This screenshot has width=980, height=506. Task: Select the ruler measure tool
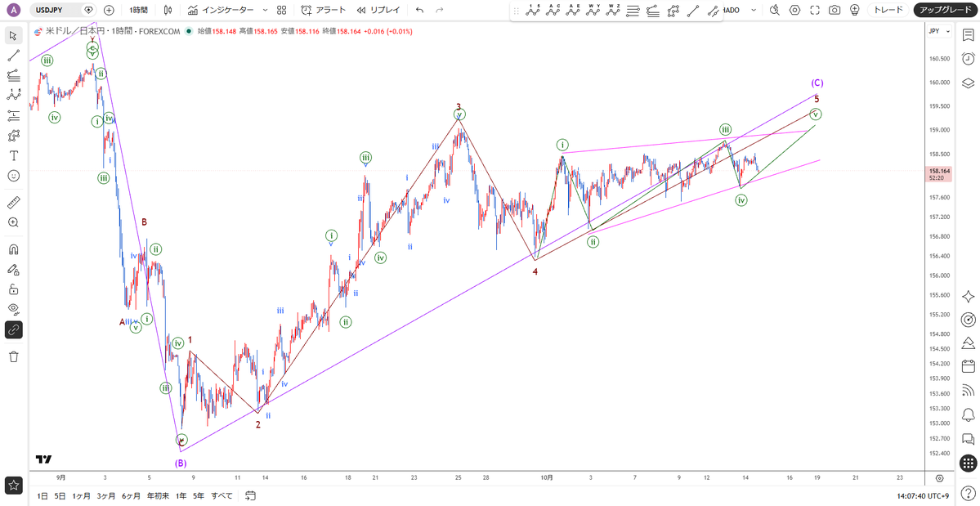coord(13,203)
